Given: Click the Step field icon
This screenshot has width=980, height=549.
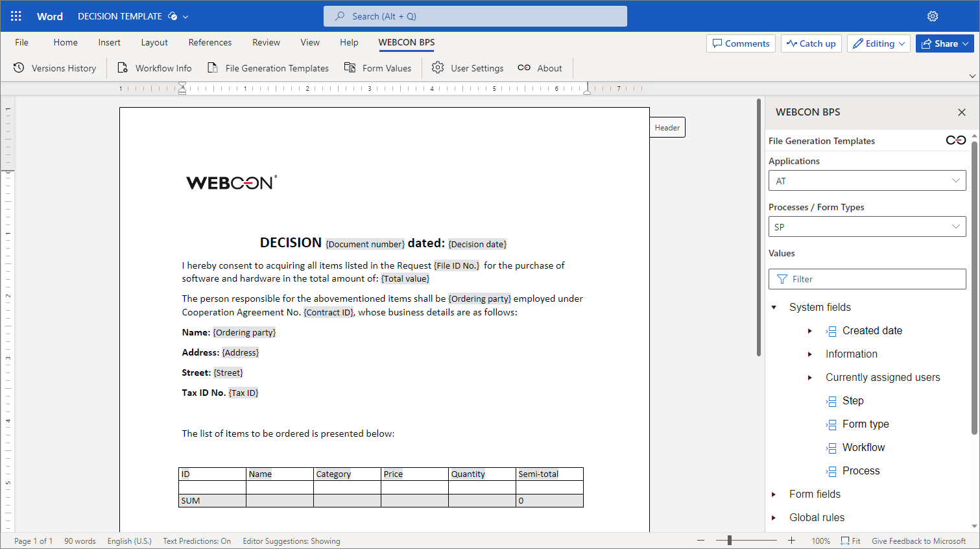Looking at the screenshot, I should point(831,401).
